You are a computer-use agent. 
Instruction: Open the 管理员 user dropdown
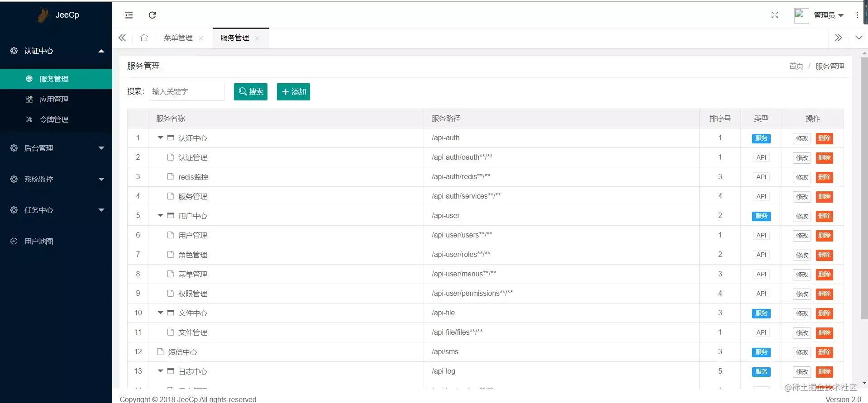(x=829, y=15)
